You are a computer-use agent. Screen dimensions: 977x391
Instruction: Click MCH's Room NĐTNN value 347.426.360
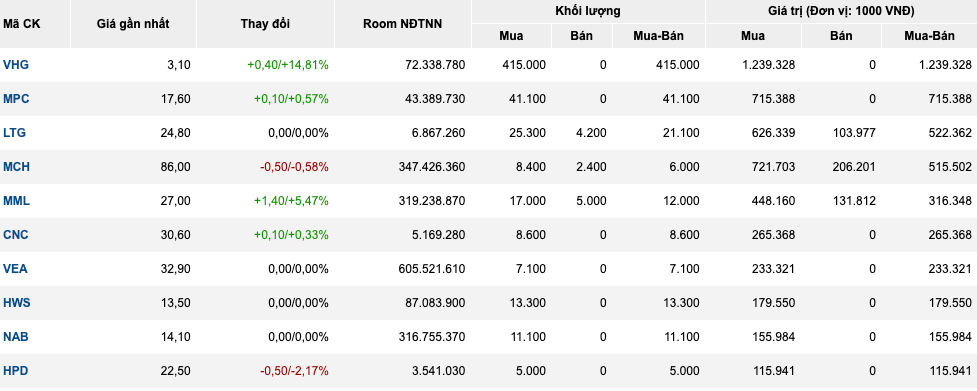pos(431,167)
